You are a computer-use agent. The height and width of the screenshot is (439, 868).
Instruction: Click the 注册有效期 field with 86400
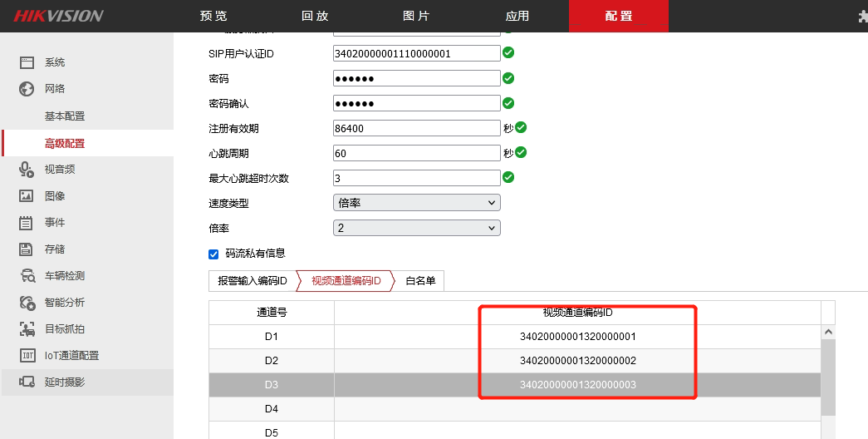417,128
